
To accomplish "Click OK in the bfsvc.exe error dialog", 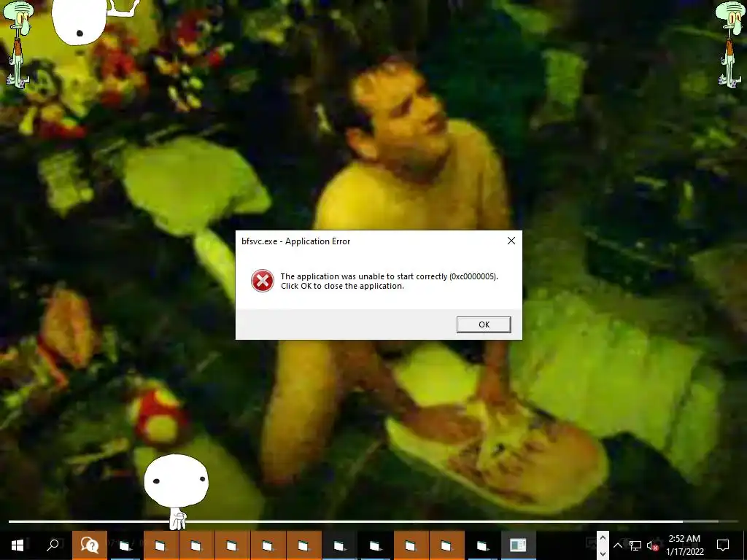I will click(x=484, y=324).
